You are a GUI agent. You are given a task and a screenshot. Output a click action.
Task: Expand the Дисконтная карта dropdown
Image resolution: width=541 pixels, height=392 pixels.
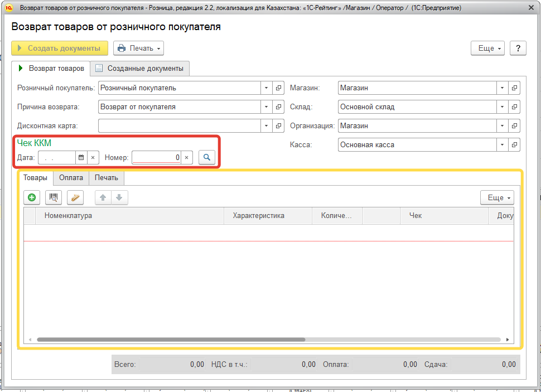(x=265, y=126)
